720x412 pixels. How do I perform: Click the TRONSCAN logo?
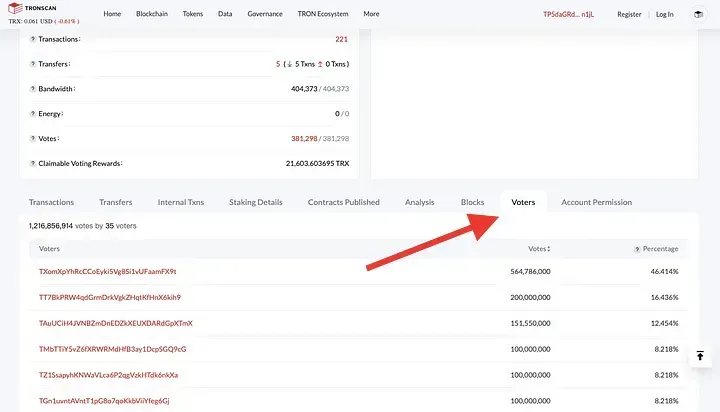click(x=32, y=8)
